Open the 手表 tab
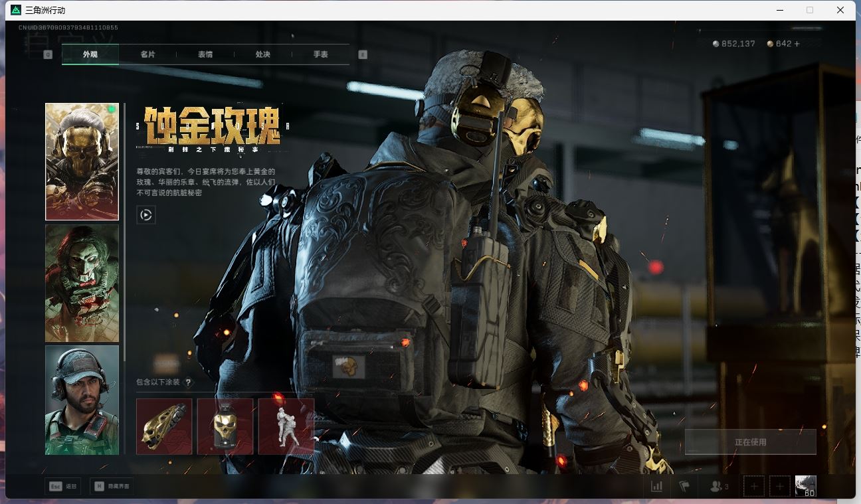The width and height of the screenshot is (861, 504). 319,54
